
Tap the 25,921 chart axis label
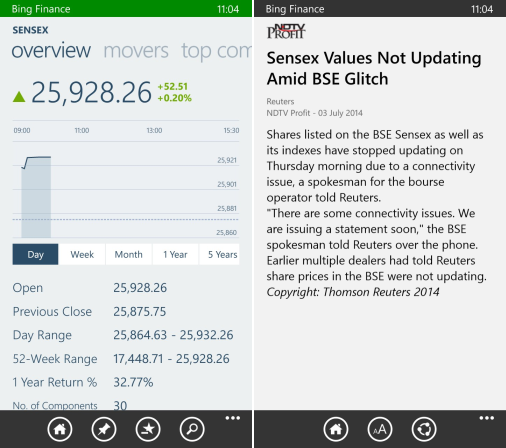tap(227, 160)
